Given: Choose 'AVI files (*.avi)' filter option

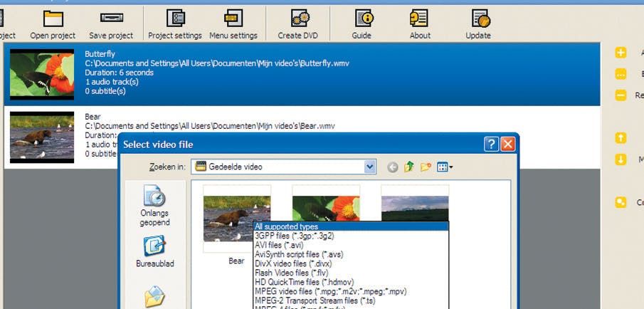Looking at the screenshot, I should [351, 245].
